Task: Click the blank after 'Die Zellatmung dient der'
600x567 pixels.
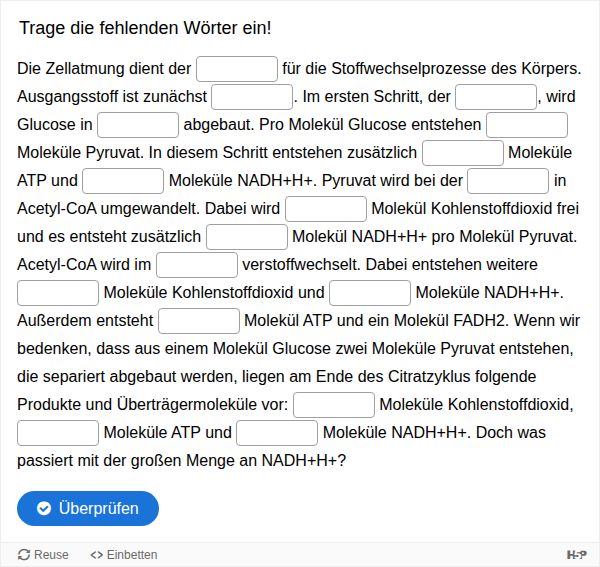Action: click(237, 69)
